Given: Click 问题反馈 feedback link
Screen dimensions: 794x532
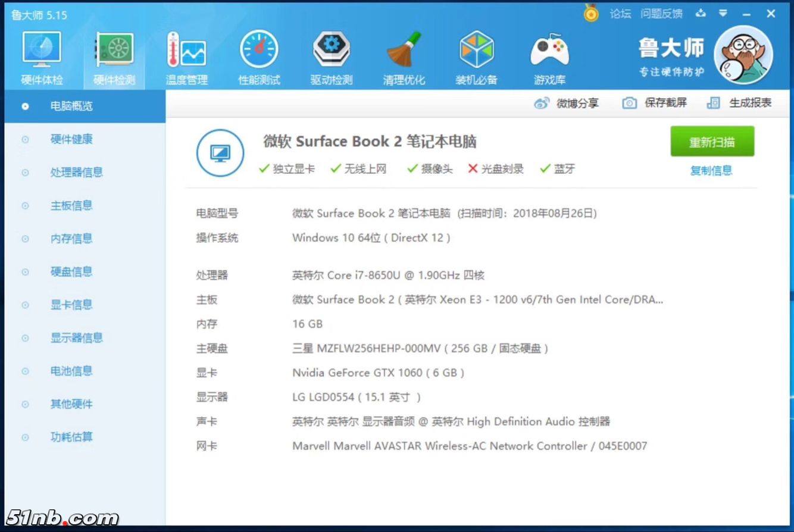Looking at the screenshot, I should [661, 14].
